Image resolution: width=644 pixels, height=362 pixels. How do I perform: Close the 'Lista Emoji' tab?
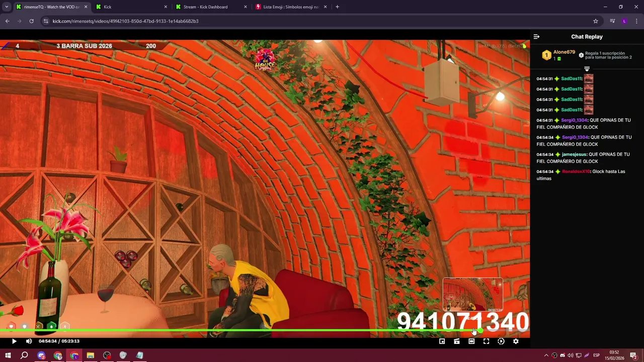tap(325, 7)
